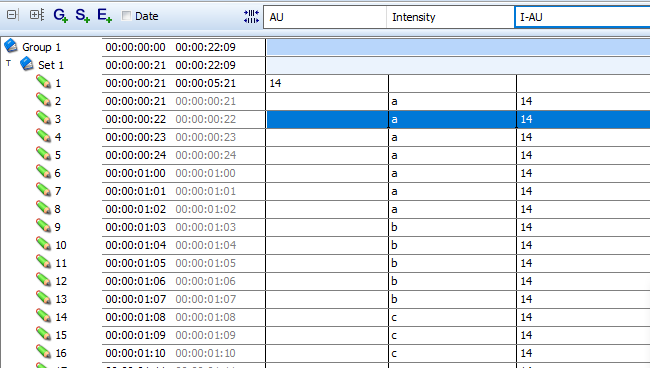Select the Set 1 row label

tap(51, 65)
